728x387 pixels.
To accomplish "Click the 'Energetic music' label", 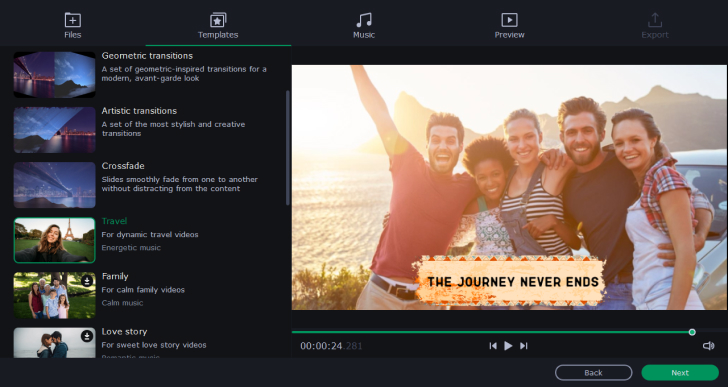I will [x=131, y=248].
